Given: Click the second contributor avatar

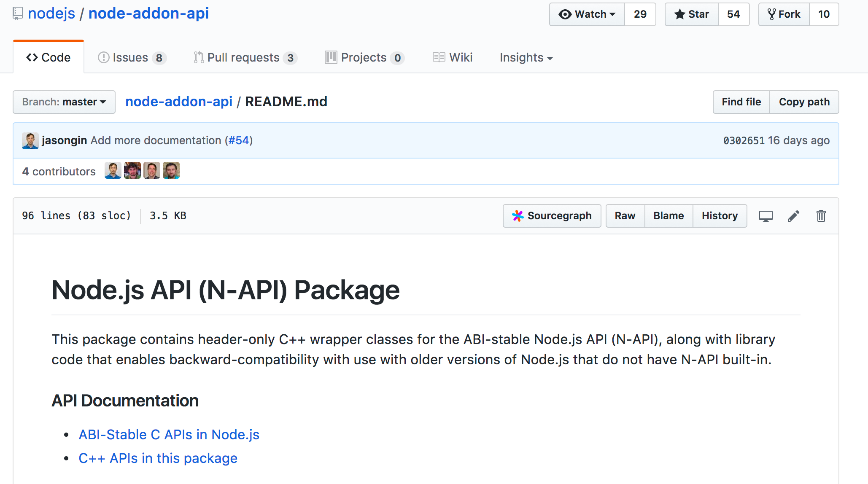Looking at the screenshot, I should point(132,171).
